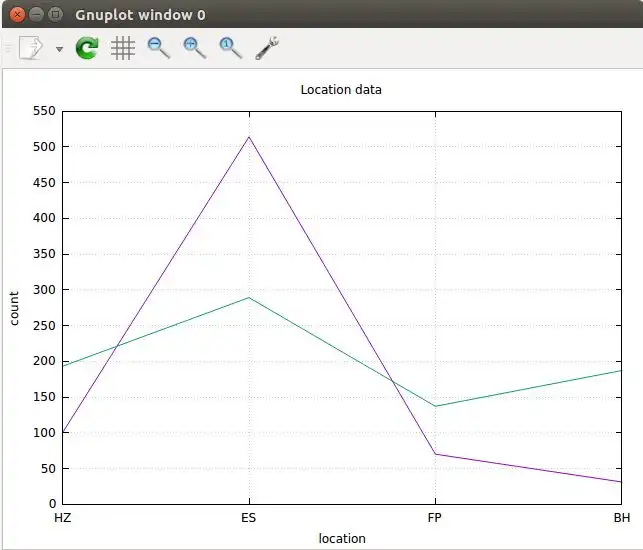Close the Gnuplot window
The height and width of the screenshot is (550, 643).
[x=17, y=14]
